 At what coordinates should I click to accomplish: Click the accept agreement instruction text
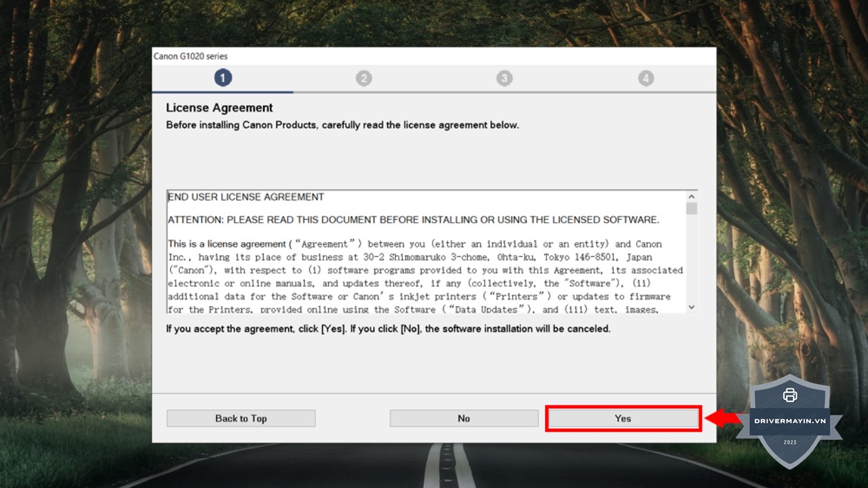click(x=388, y=329)
